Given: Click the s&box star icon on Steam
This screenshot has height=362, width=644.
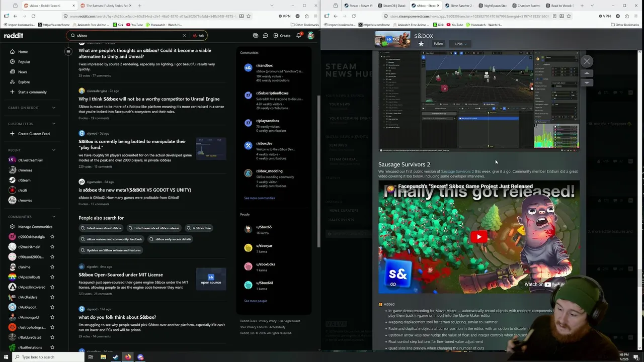Looking at the screenshot, I should coord(421,44).
